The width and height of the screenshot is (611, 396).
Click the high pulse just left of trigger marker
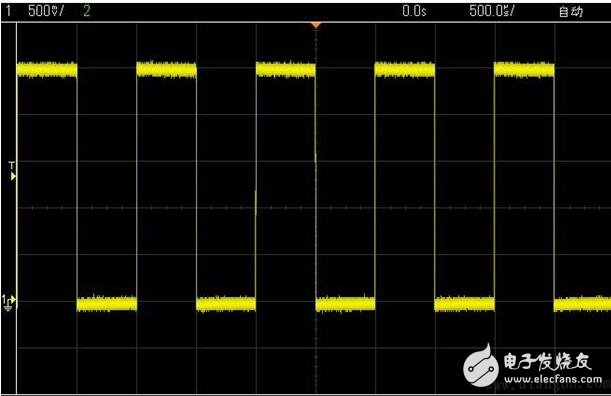click(286, 69)
